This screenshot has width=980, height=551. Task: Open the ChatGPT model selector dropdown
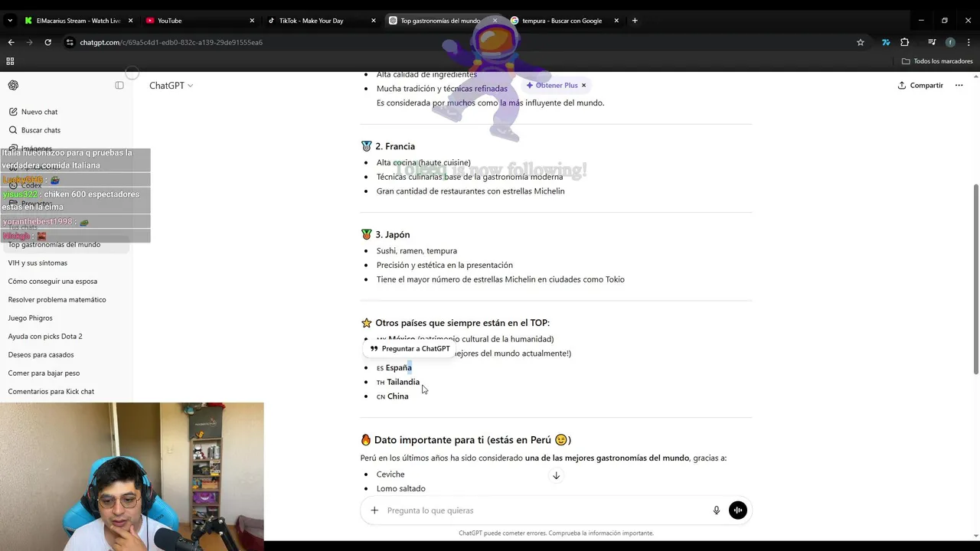coord(171,86)
